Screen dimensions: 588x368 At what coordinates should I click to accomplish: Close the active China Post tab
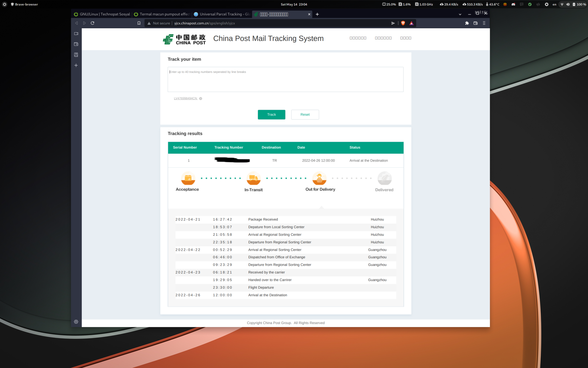click(x=309, y=14)
